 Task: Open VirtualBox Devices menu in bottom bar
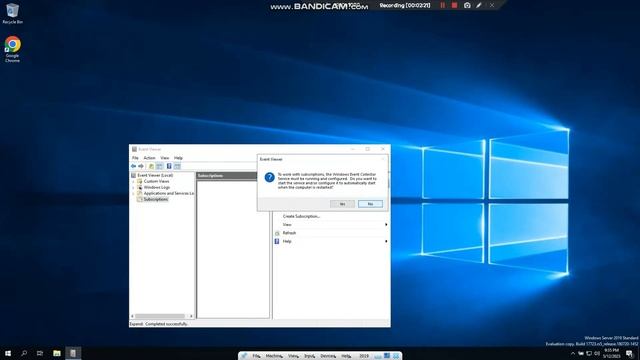tap(328, 356)
